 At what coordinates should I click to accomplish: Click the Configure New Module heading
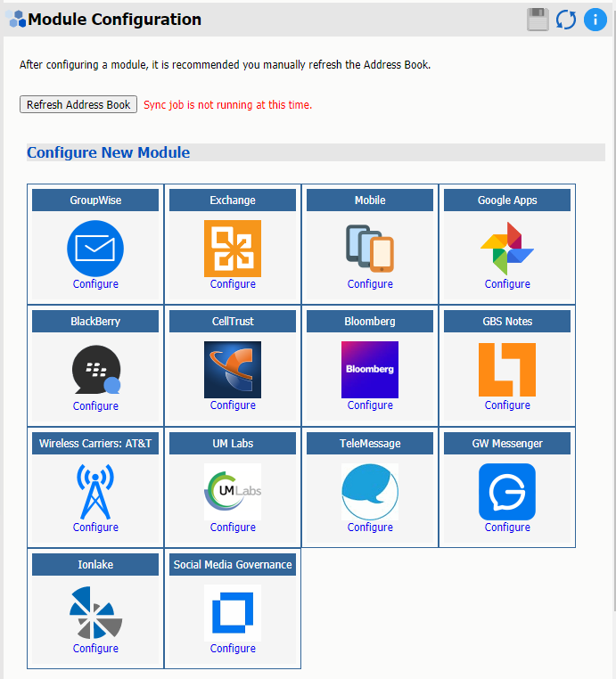tap(108, 152)
